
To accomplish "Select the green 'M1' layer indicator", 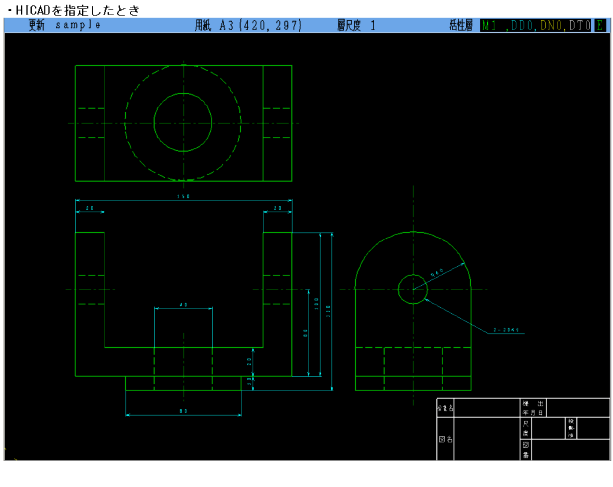I will coord(489,25).
